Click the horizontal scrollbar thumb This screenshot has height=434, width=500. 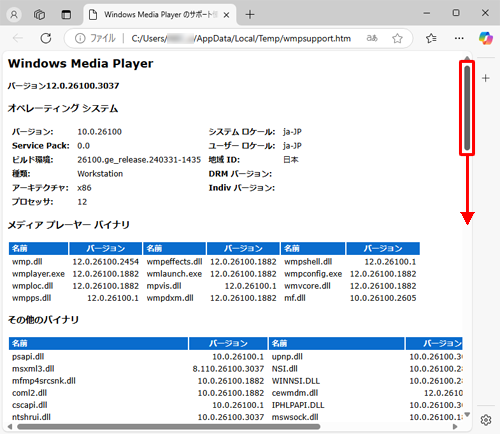(169, 427)
